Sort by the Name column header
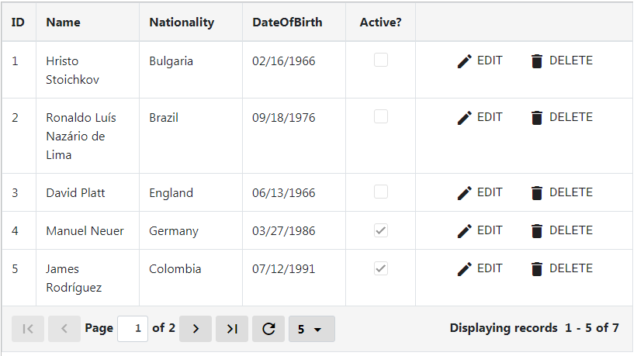The width and height of the screenshot is (644, 356). coord(64,22)
